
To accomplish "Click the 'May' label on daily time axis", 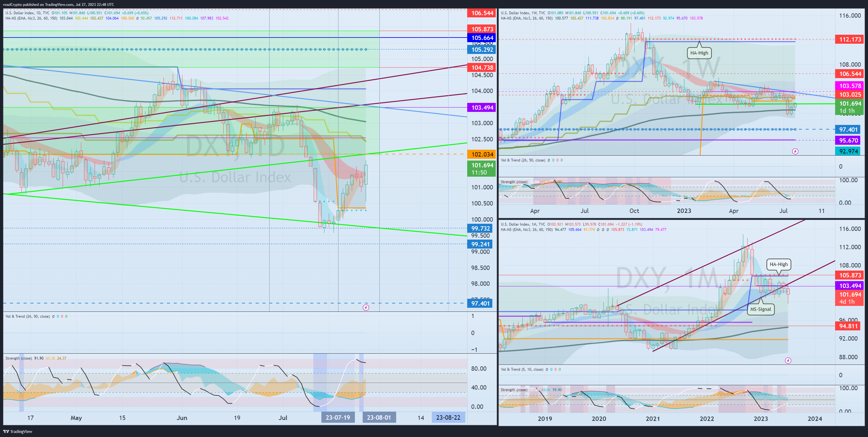I will pyautogui.click(x=76, y=418).
